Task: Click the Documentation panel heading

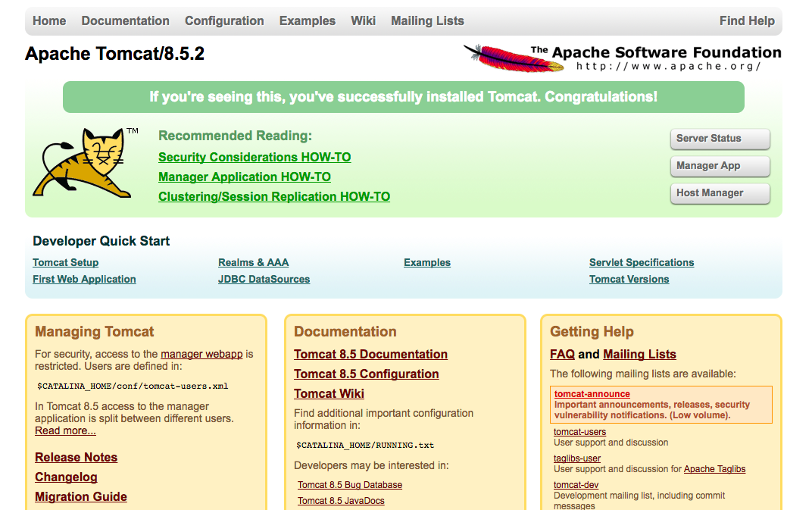Action: pos(345,332)
